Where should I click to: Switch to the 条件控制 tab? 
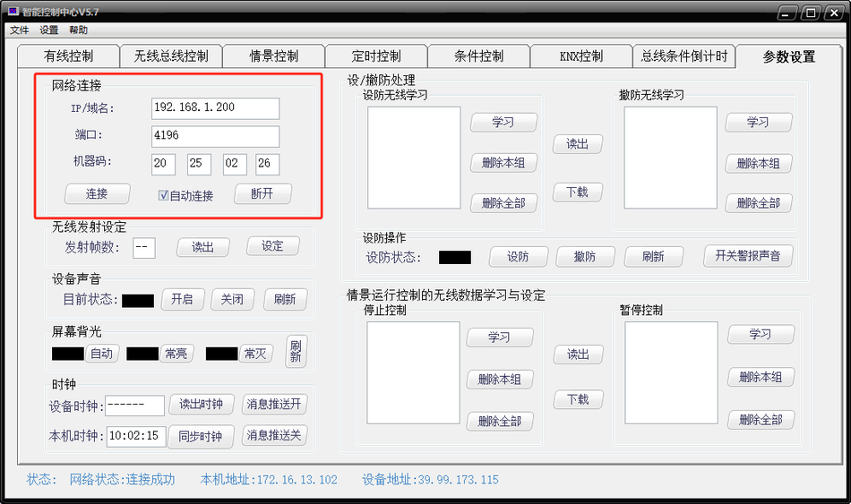click(x=478, y=56)
